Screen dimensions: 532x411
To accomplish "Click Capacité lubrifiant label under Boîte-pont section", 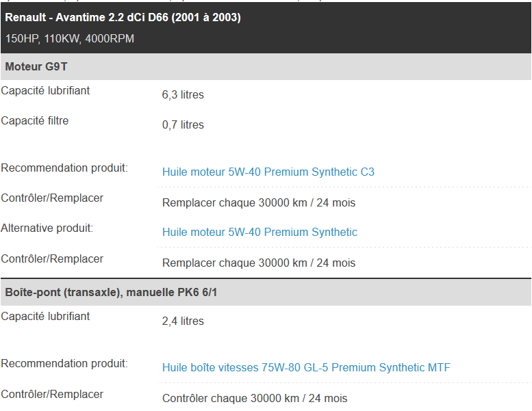I will click(45, 317).
